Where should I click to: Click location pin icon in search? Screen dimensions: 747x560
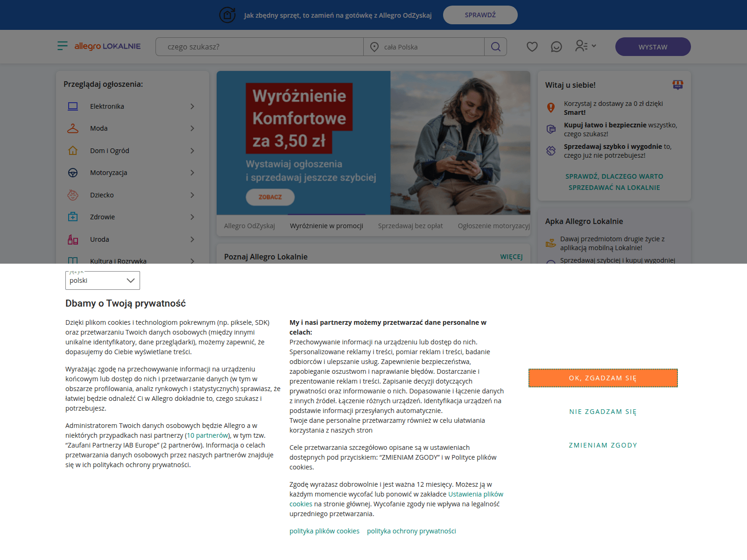[374, 47]
